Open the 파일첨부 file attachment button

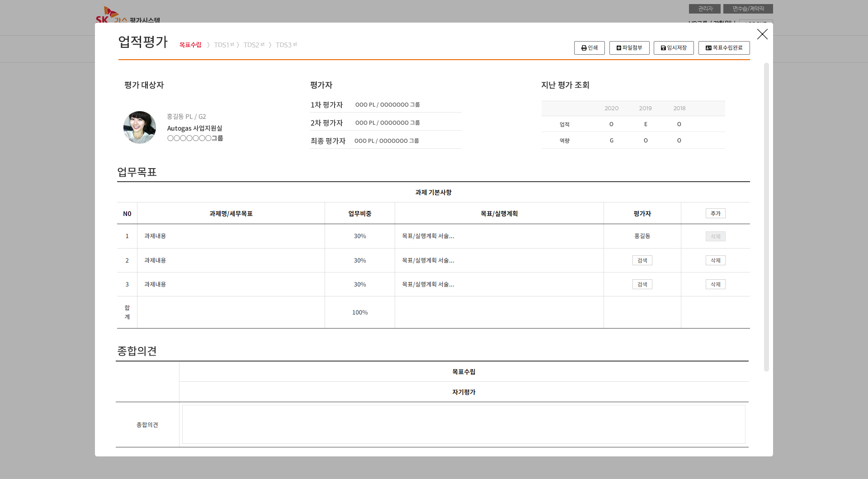[x=629, y=48]
